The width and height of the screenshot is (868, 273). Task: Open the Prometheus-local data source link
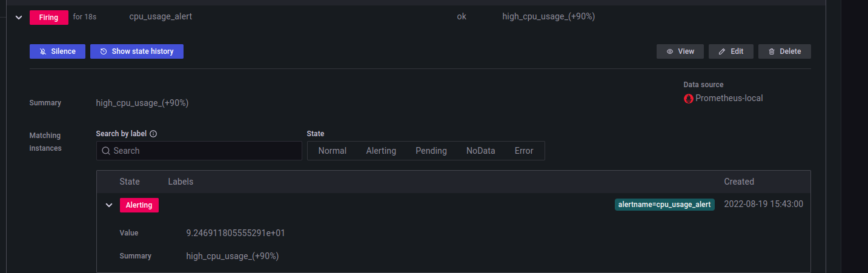pos(729,98)
